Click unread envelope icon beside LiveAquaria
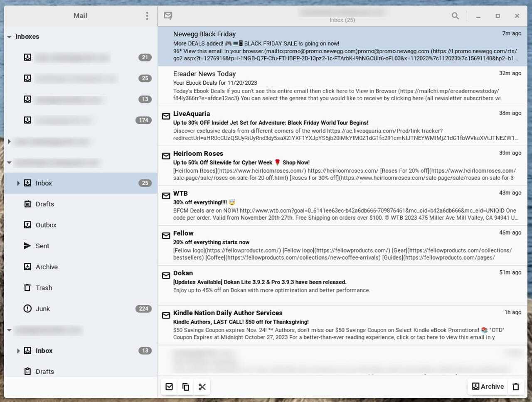 pos(166,116)
